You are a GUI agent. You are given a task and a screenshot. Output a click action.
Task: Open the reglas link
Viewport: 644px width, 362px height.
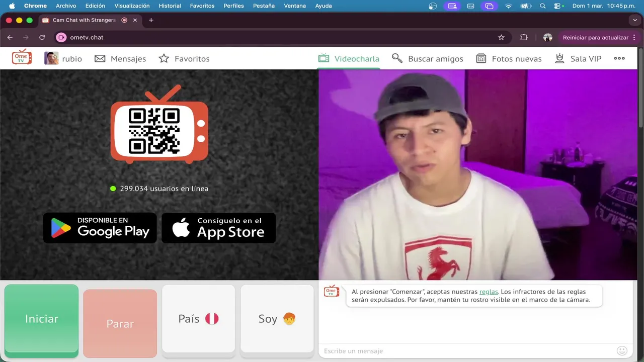[x=489, y=292]
